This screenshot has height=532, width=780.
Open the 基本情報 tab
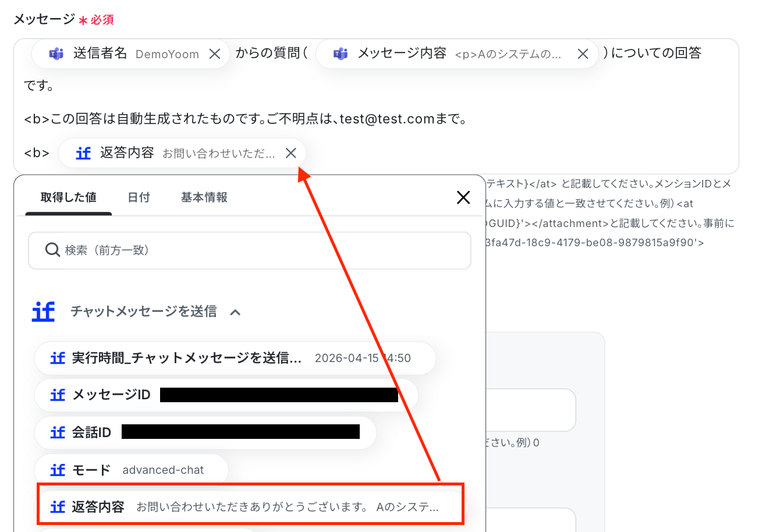204,197
